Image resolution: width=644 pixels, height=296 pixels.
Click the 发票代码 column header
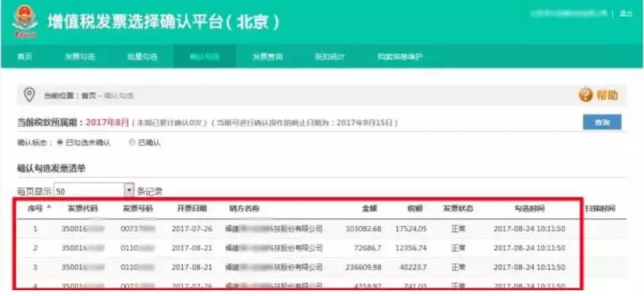[x=83, y=208]
